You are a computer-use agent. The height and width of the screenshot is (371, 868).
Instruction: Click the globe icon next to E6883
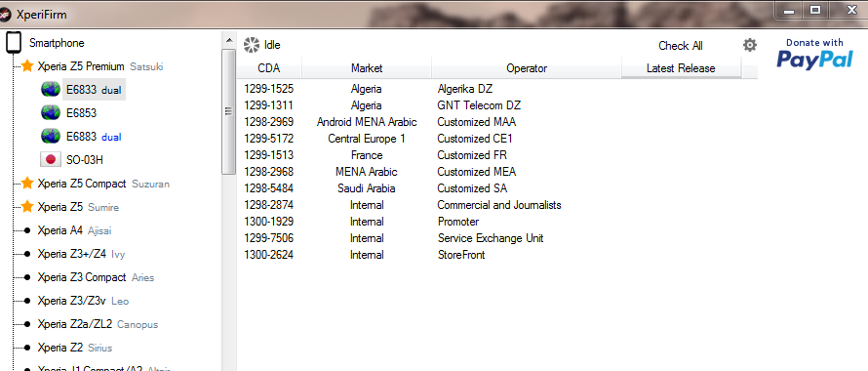pyautogui.click(x=51, y=136)
